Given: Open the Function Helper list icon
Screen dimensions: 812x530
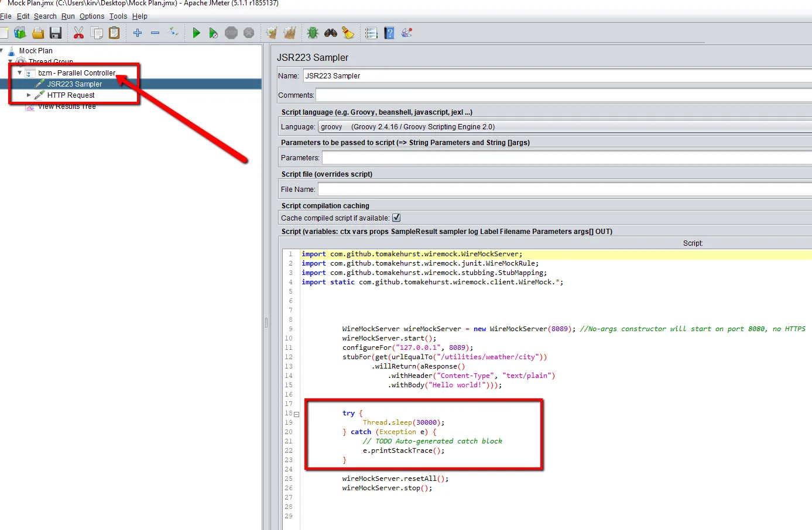Looking at the screenshot, I should click(371, 33).
